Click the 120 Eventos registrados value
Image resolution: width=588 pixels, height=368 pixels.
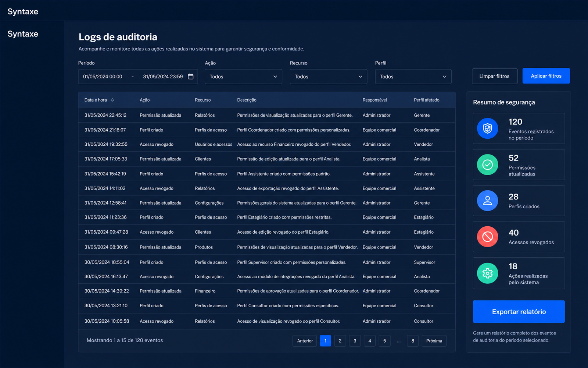coord(515,122)
